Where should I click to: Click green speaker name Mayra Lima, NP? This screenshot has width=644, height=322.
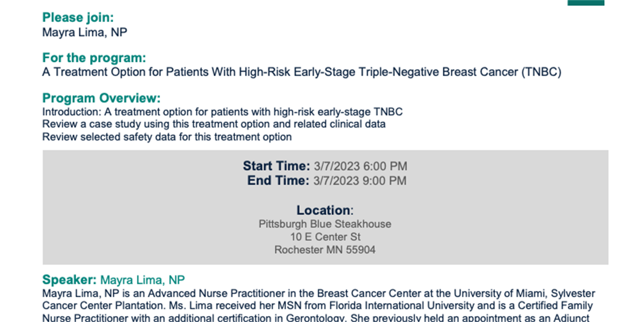point(143,280)
